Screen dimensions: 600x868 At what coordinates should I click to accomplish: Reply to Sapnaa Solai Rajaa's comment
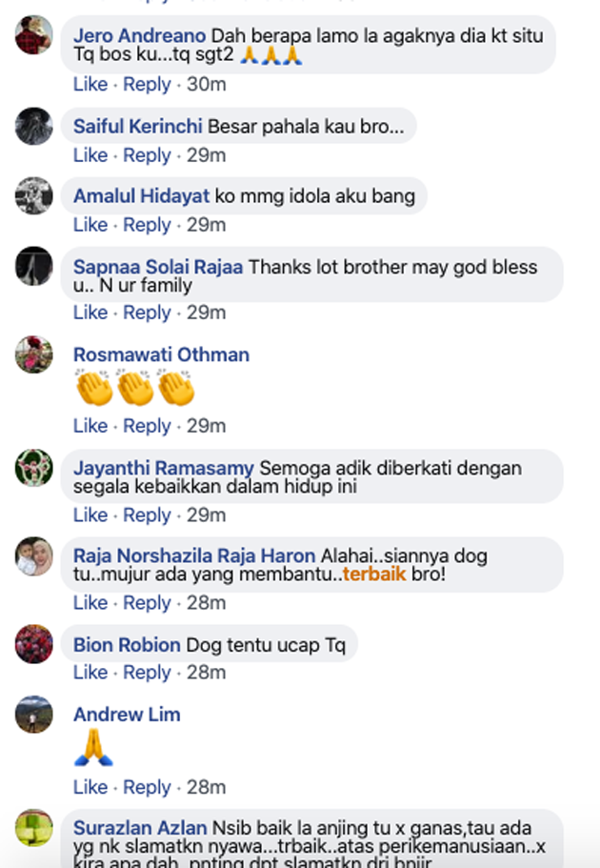[147, 312]
